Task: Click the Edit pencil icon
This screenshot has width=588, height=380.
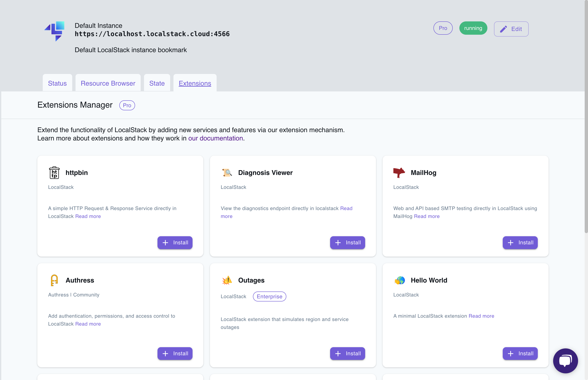Action: click(504, 29)
